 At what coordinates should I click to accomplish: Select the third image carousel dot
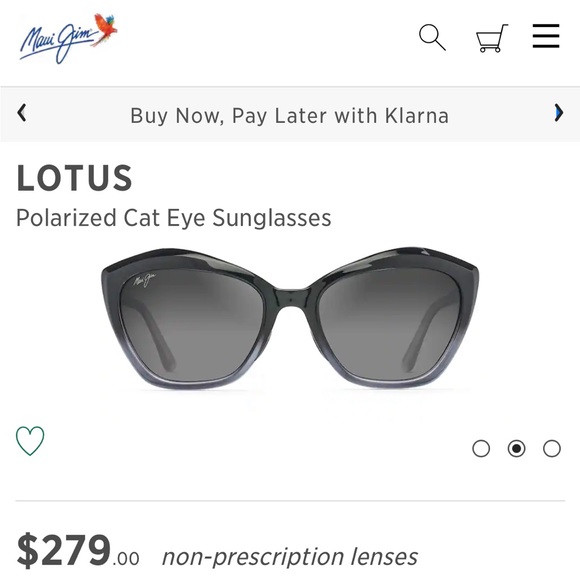pos(552,448)
